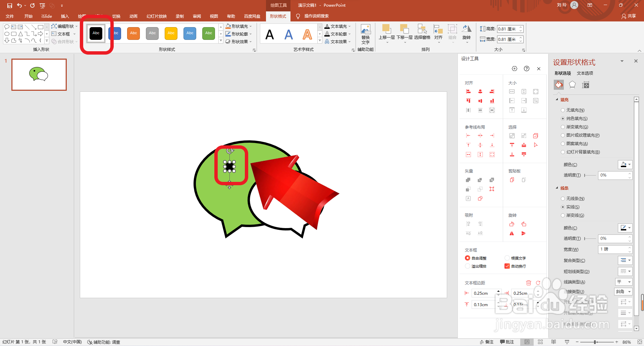Click 文本框 button in insert shapes
The height and width of the screenshot is (346, 644).
click(61, 34)
